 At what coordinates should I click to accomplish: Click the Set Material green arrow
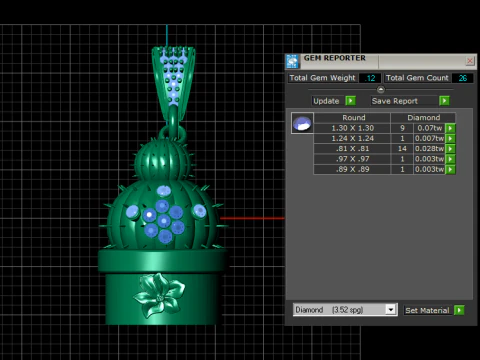459,310
